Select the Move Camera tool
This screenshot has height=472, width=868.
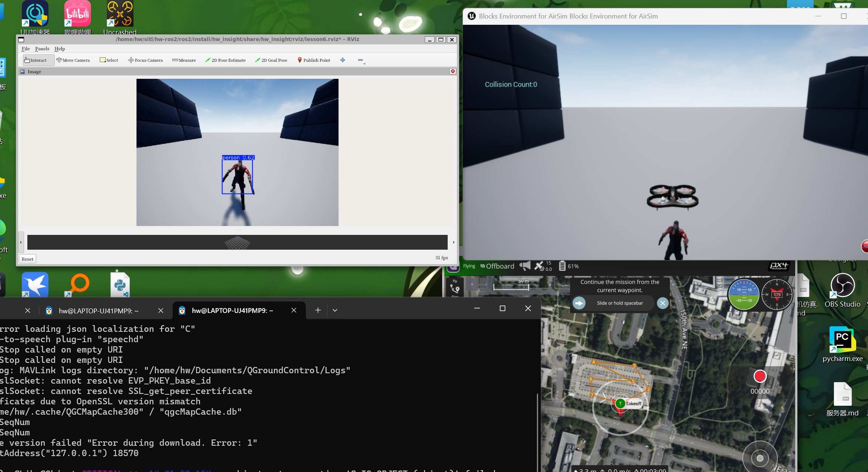pos(73,60)
